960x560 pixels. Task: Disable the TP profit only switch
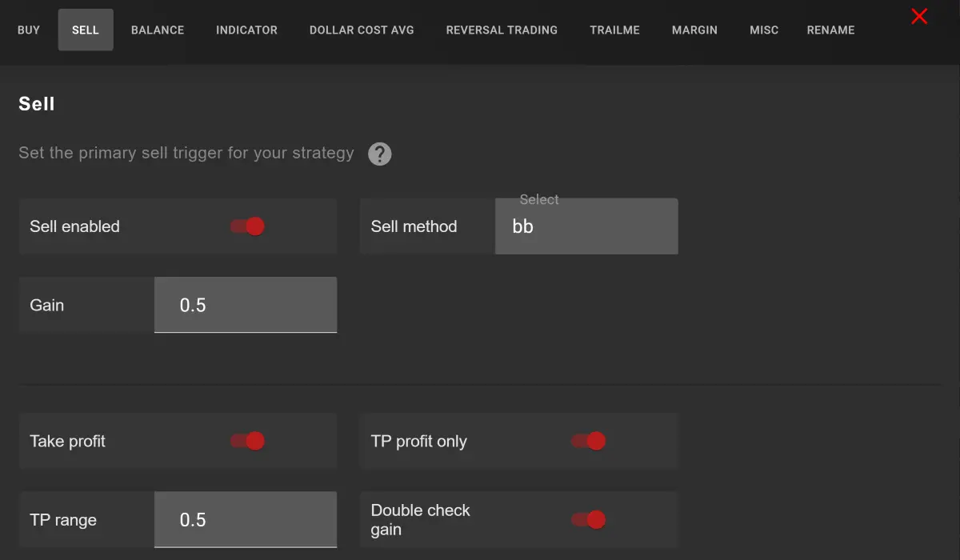(x=589, y=441)
